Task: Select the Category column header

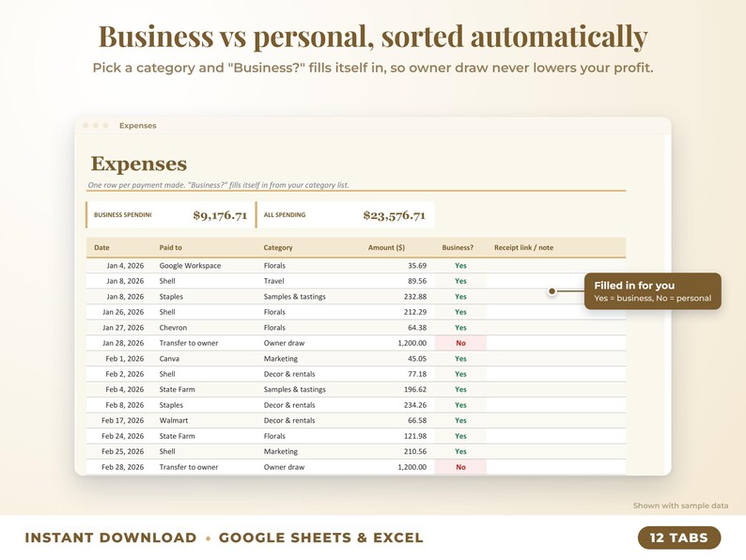Action: coord(278,247)
